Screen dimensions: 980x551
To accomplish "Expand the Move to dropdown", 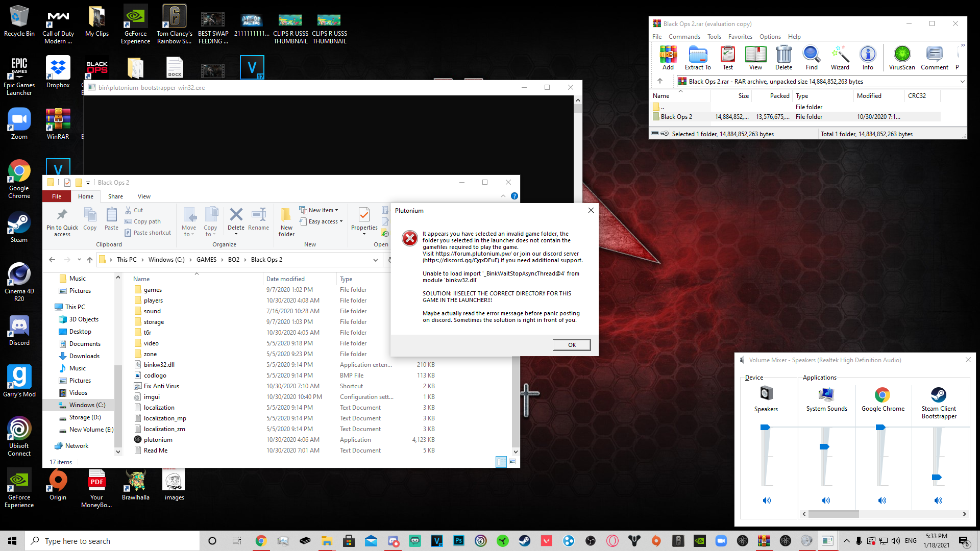I will pyautogui.click(x=189, y=232).
